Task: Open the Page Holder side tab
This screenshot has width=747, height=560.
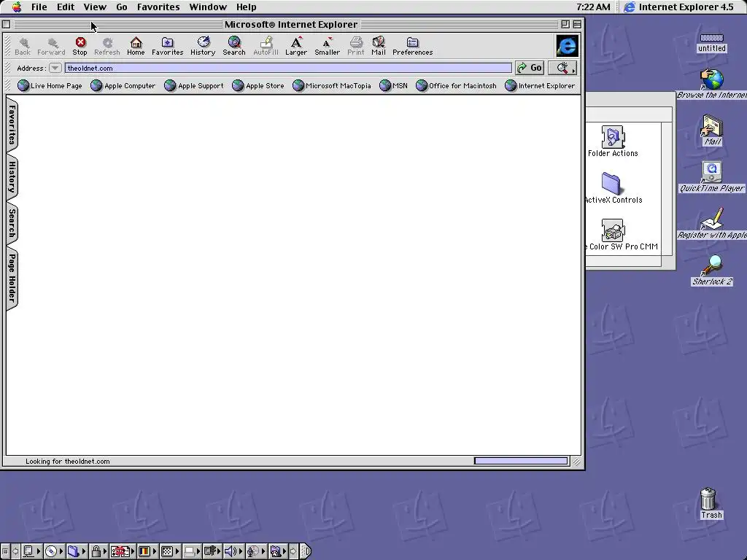Action: click(12, 278)
